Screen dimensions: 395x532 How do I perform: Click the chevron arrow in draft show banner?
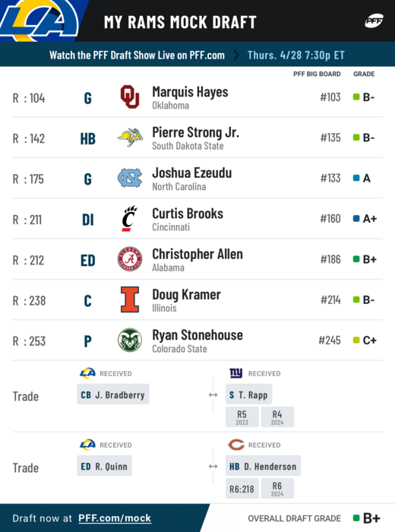tap(236, 55)
